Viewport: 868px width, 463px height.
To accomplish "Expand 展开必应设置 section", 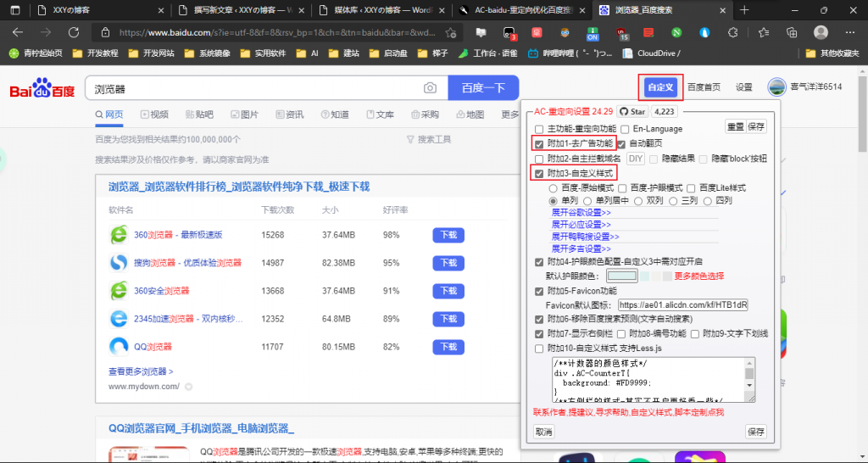I will [x=581, y=225].
